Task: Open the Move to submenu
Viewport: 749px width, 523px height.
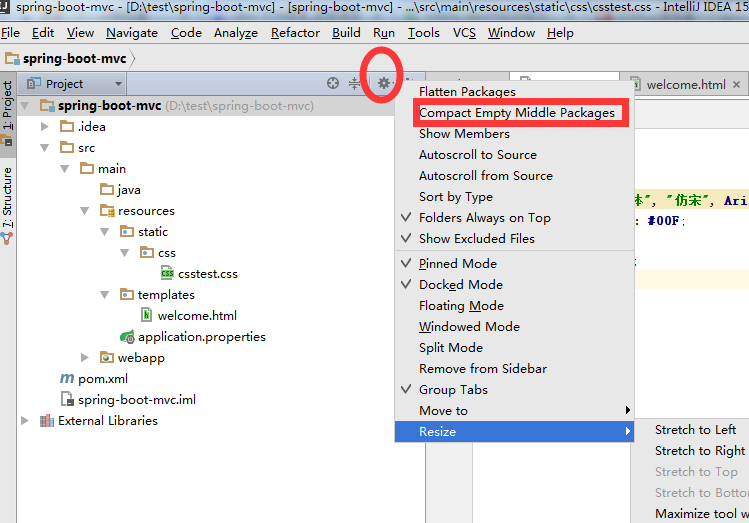Action: (x=514, y=411)
